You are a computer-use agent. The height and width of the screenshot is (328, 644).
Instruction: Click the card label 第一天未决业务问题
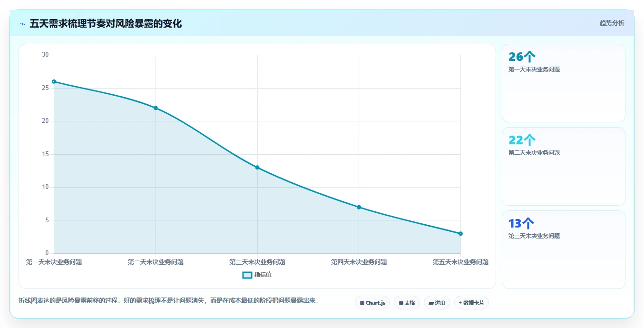tap(534, 70)
